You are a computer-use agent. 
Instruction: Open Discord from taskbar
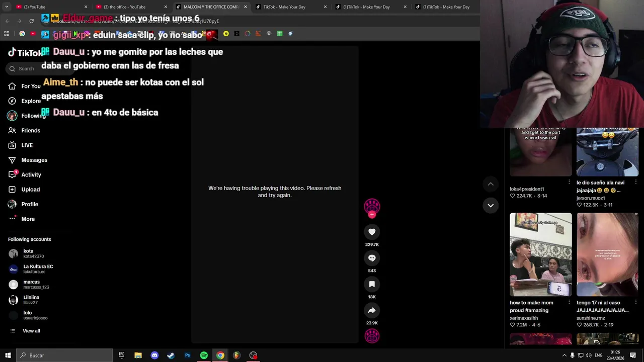pos(154,355)
